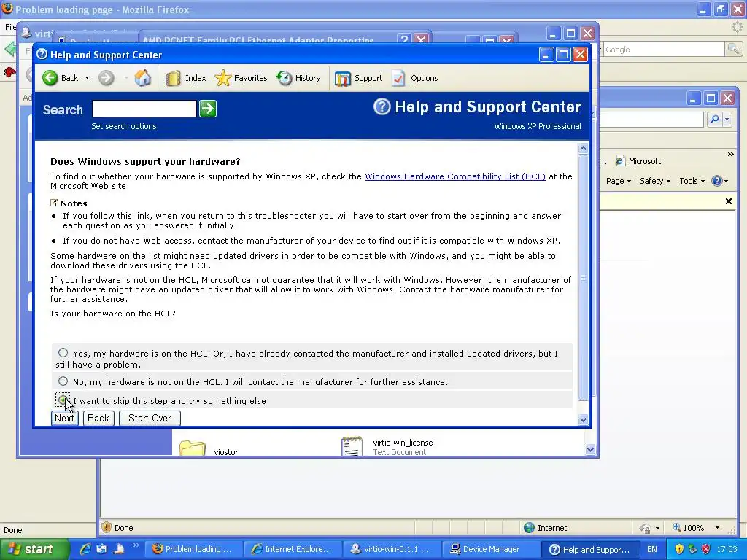The height and width of the screenshot is (560, 747).
Task: Click the IE search magnifier button
Action: point(713,119)
